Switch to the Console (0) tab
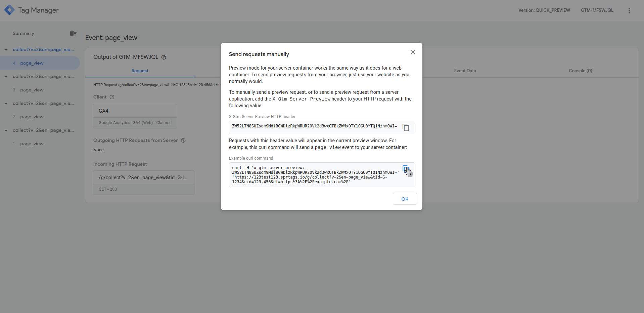Viewport: 644px width, 313px height. (580, 71)
